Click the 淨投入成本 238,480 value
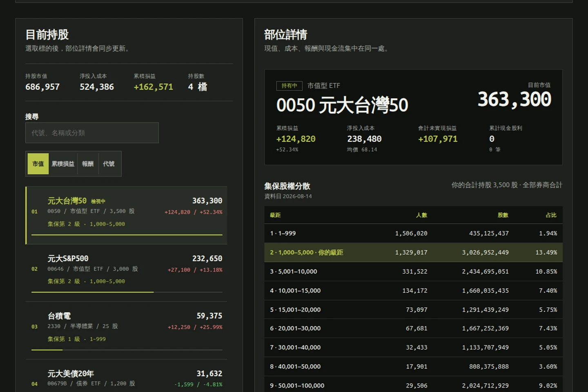Image resolution: width=588 pixels, height=392 pixels. pyautogui.click(x=364, y=139)
